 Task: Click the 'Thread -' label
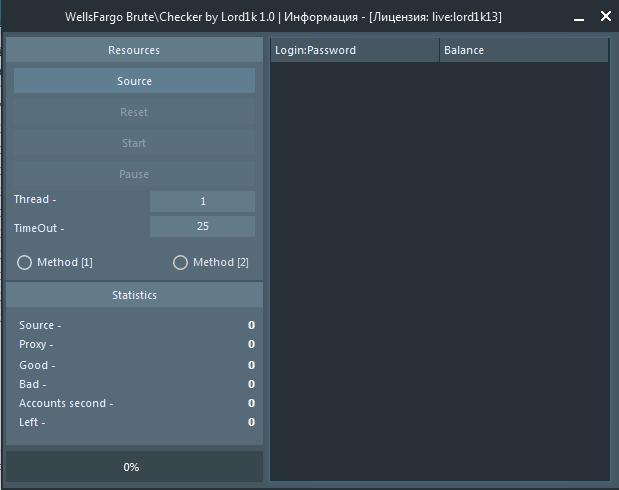[35, 199]
